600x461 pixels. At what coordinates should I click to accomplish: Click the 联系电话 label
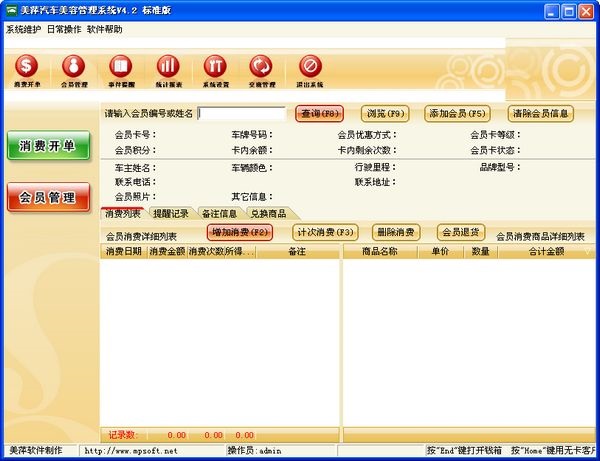click(135, 182)
